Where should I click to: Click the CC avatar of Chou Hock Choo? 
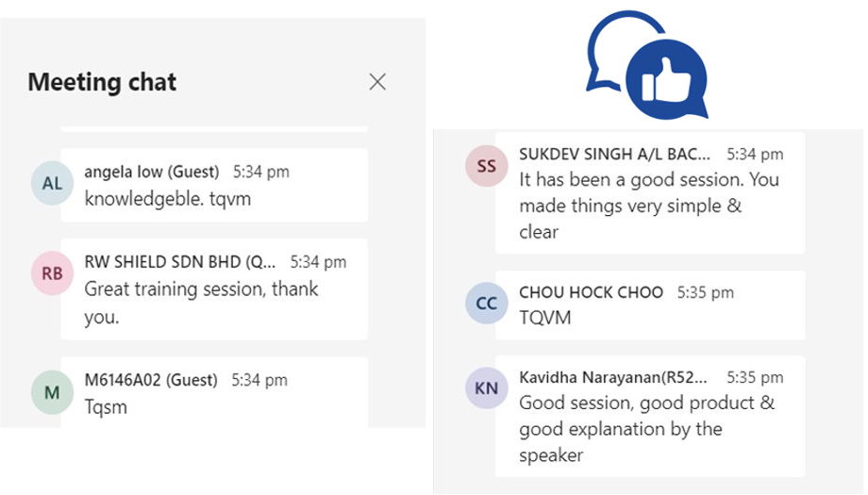[x=487, y=303]
